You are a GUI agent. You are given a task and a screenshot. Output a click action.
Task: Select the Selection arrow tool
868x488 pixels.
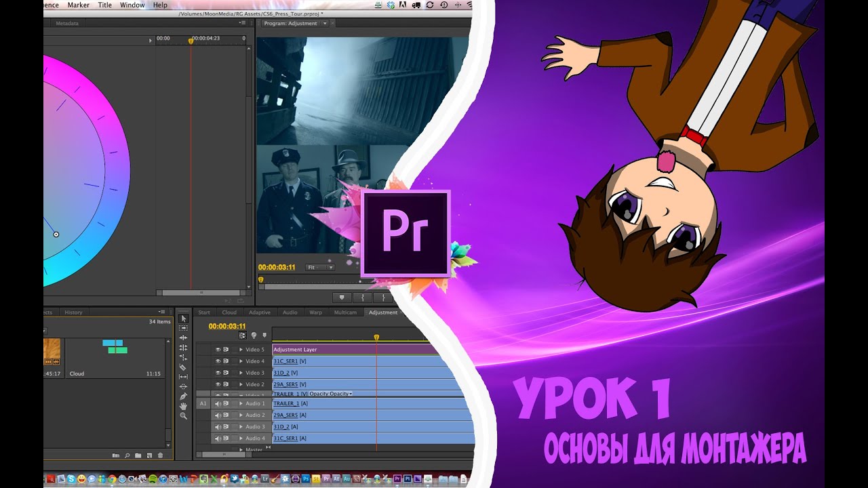tap(183, 319)
